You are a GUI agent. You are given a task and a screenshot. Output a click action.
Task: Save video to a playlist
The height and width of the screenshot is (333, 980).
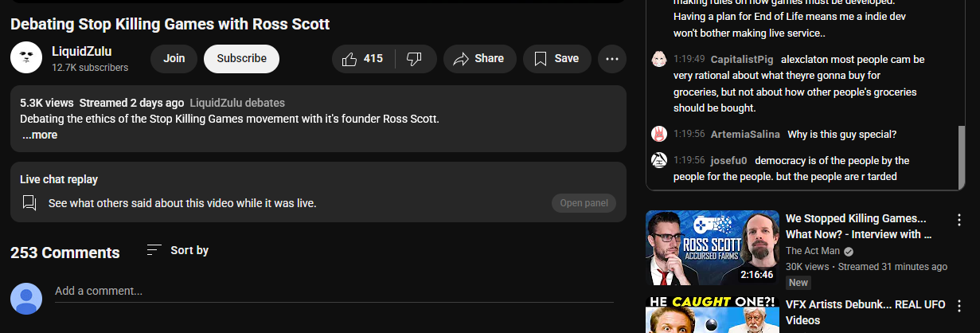pos(556,59)
